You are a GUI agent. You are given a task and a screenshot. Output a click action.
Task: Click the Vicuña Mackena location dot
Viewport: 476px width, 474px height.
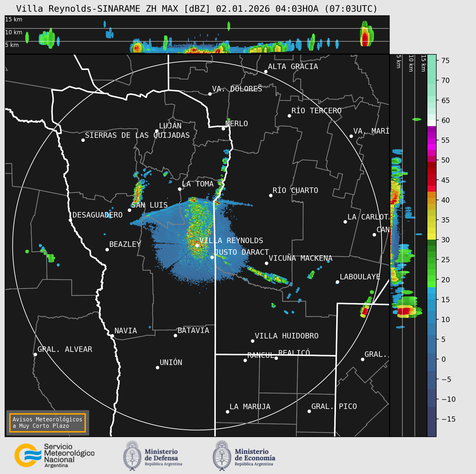tap(266, 263)
